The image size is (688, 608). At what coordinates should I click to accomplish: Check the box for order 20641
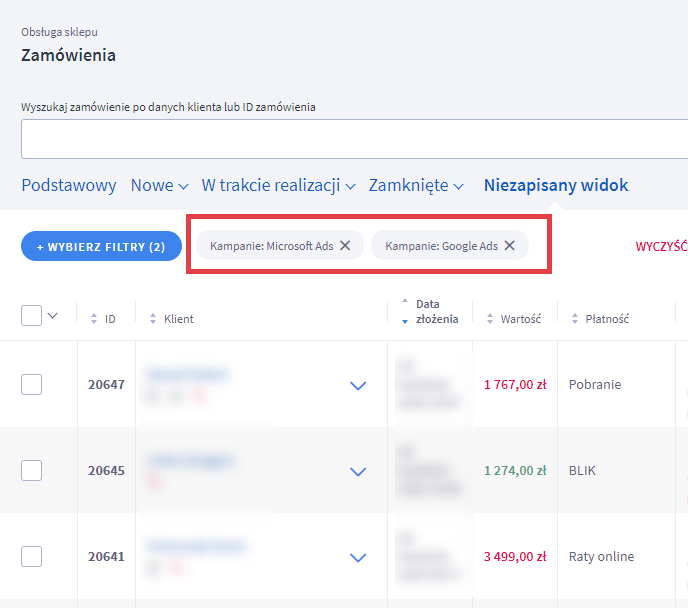32,556
